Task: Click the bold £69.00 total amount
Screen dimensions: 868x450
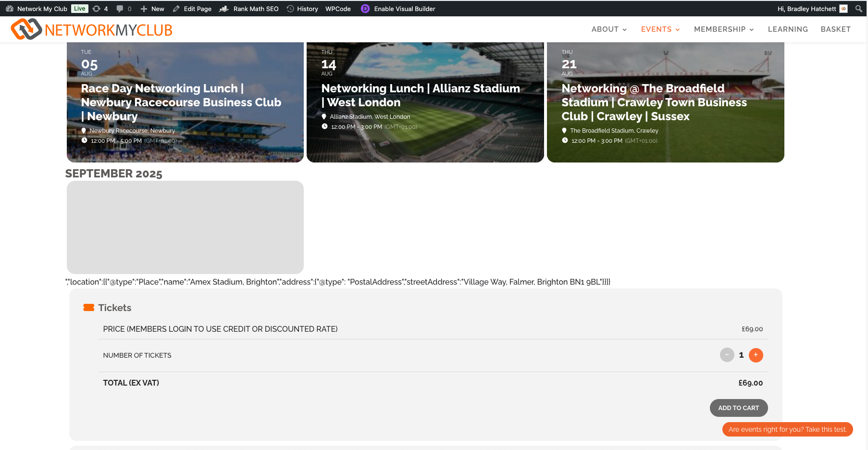Action: pyautogui.click(x=750, y=383)
